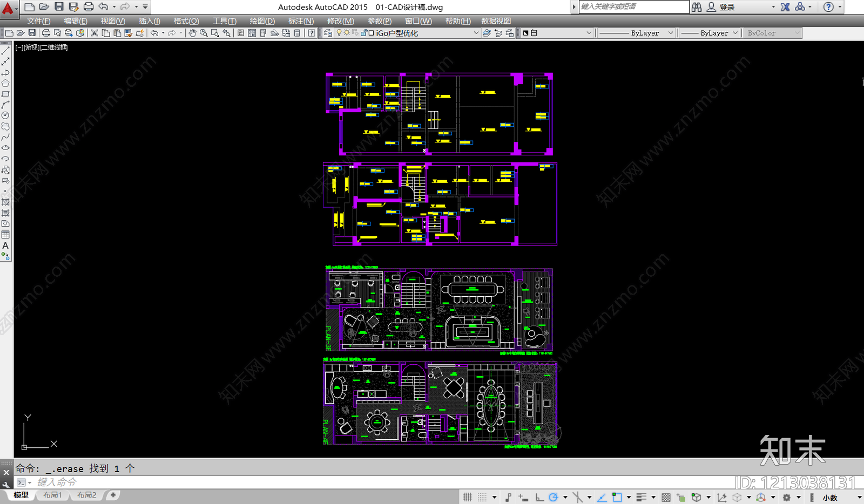
Task: Click the Make Object's Layer Current icon
Action: [x=487, y=33]
